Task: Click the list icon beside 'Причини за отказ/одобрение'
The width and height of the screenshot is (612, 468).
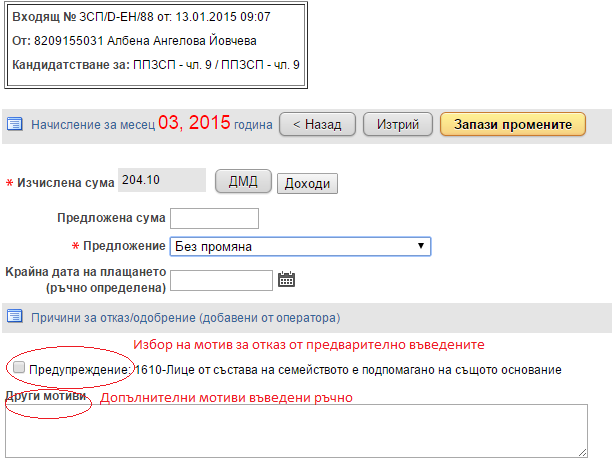Action: [x=15, y=316]
